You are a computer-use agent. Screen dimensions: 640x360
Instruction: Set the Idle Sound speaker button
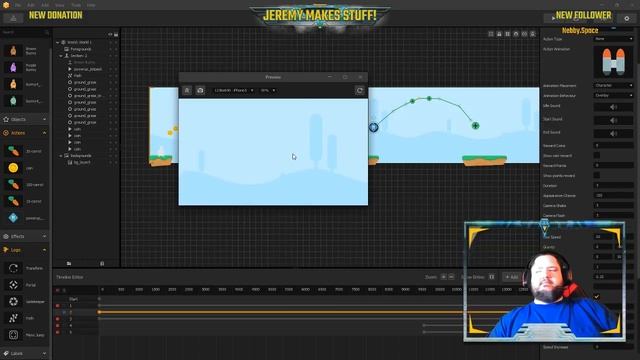tap(613, 107)
